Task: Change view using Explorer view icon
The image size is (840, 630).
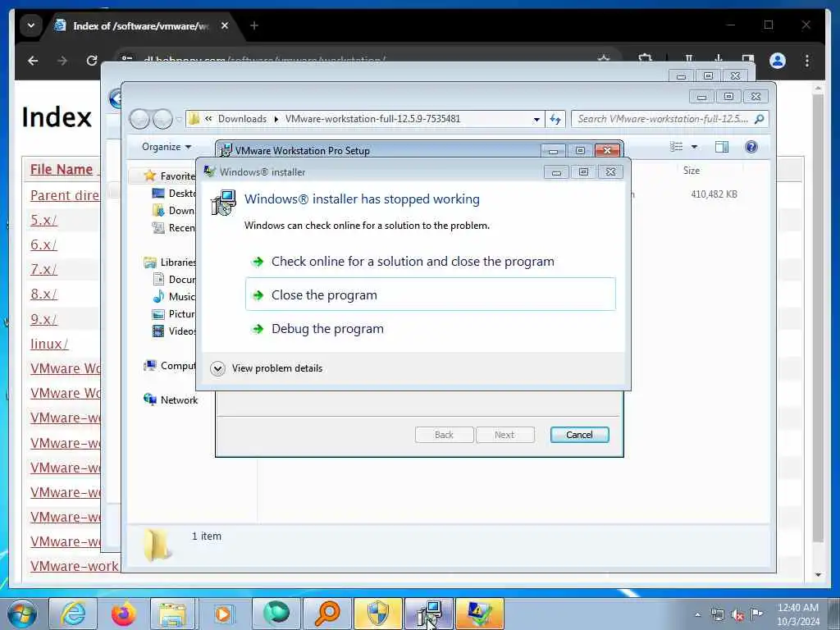Action: pos(677,147)
